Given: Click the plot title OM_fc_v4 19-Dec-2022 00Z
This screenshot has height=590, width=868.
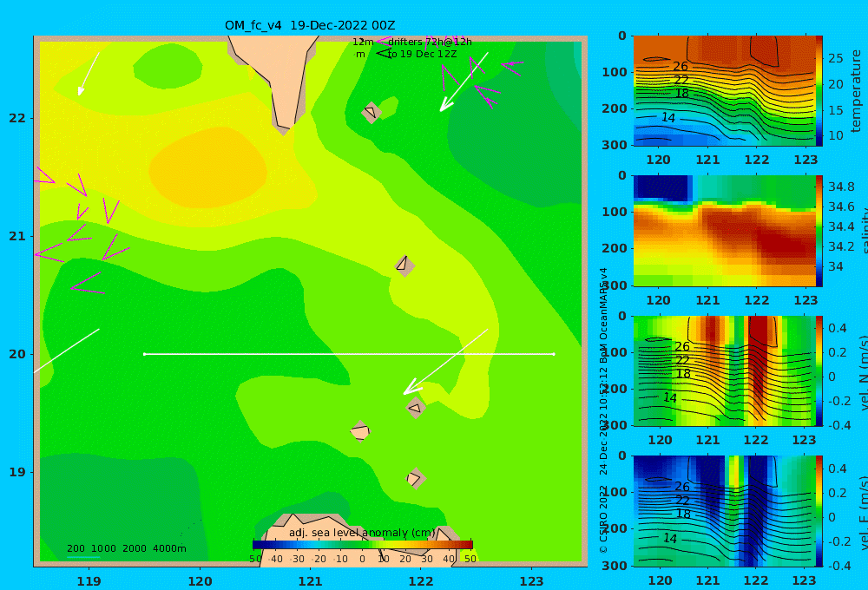Looking at the screenshot, I should click(x=310, y=25).
